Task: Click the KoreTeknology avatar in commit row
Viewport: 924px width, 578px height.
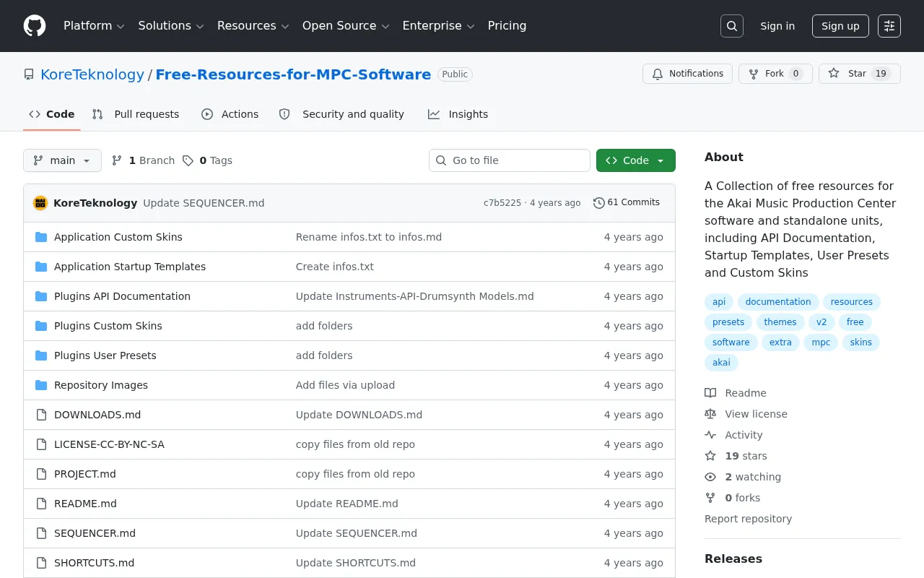Action: [x=40, y=203]
